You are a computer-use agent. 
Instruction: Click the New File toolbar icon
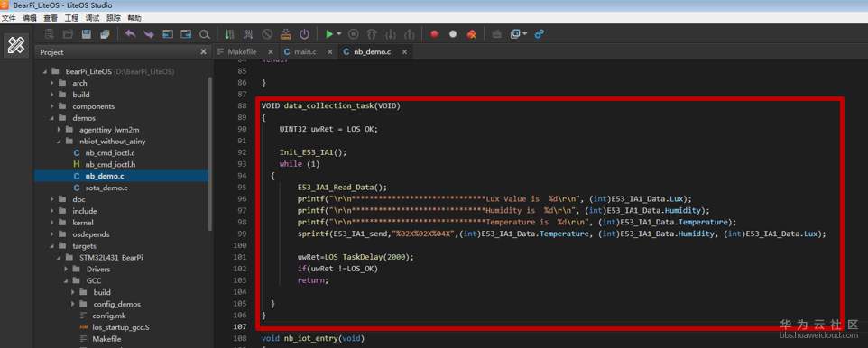(50, 34)
